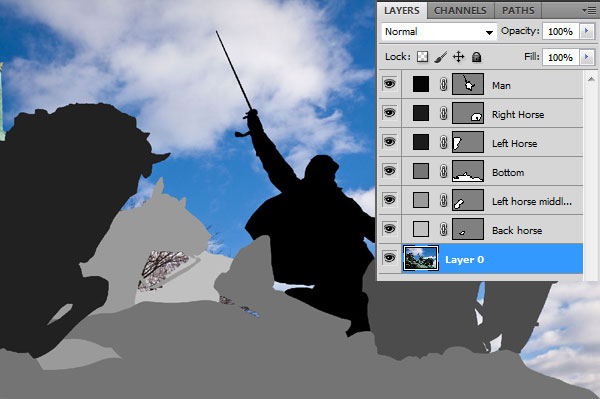Screen dimensions: 600x399
Task: Select Bottom layer vector mask thumbnail
Action: tap(468, 171)
